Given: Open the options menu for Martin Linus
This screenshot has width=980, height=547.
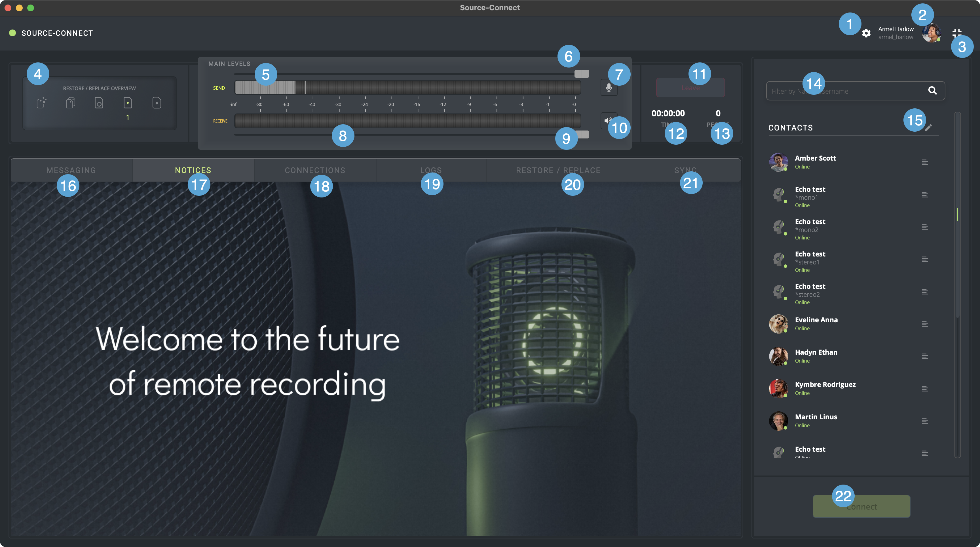Looking at the screenshot, I should 925,421.
